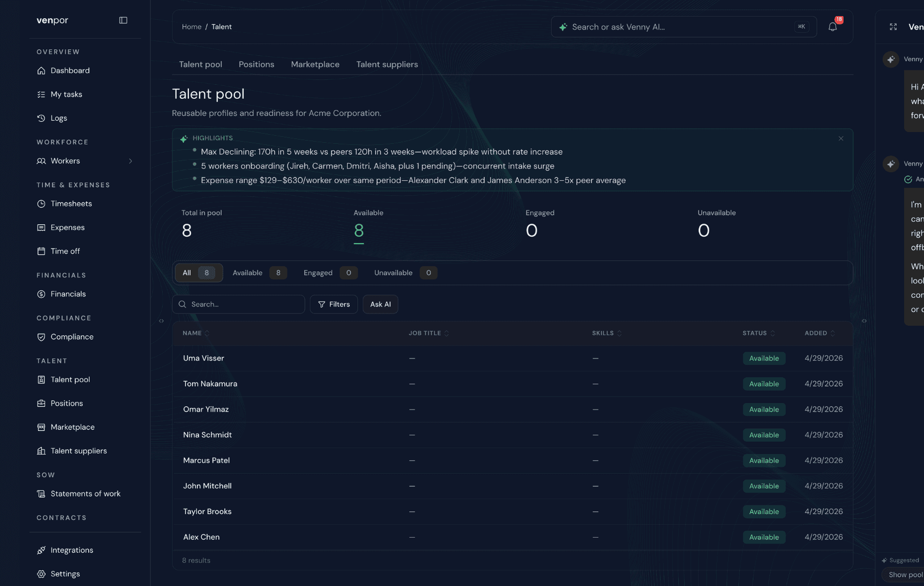This screenshot has height=586, width=924.
Task: Switch to the Positions tab
Action: pyautogui.click(x=256, y=64)
